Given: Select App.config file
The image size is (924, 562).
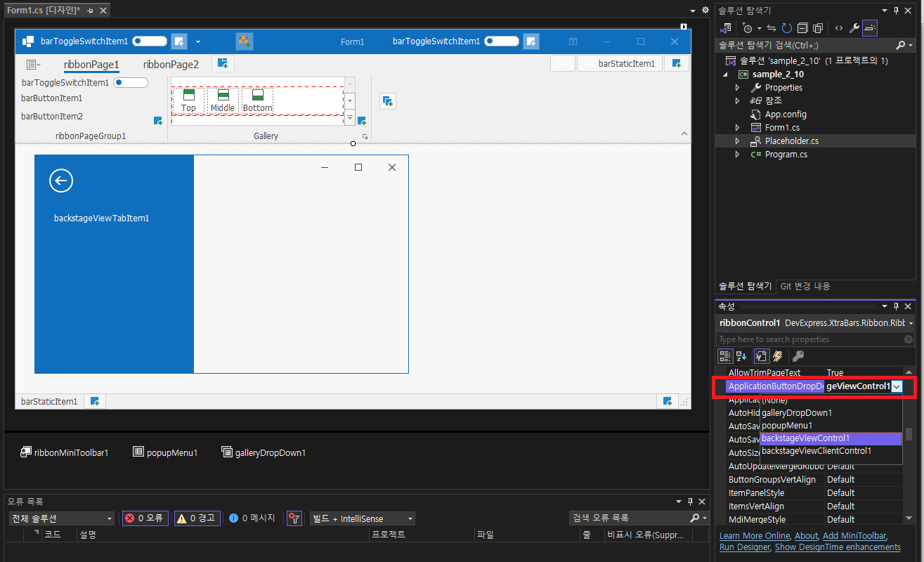Looking at the screenshot, I should tap(786, 114).
